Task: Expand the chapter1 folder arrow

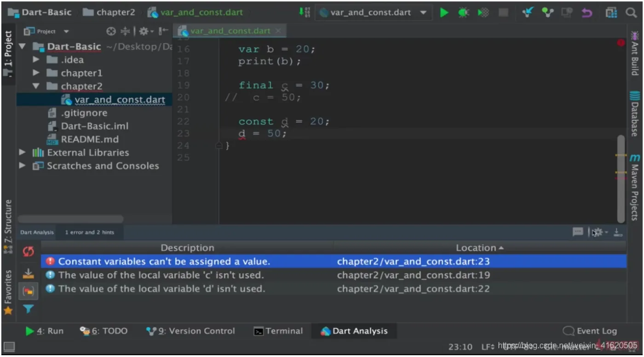Action: pos(36,73)
